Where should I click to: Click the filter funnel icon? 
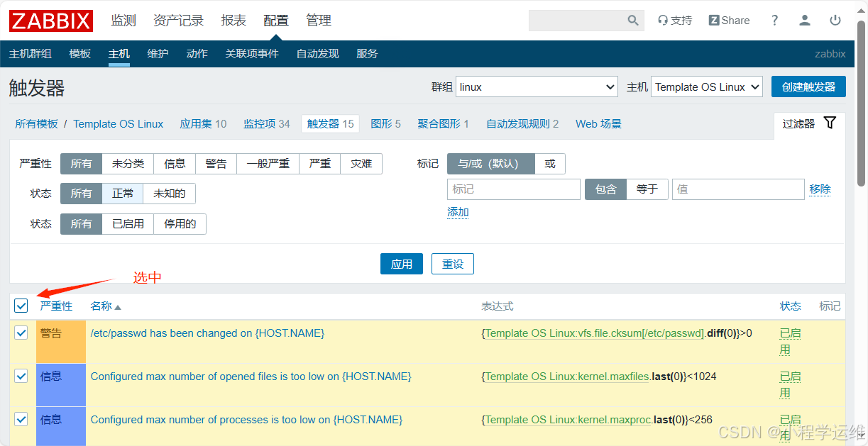(x=829, y=123)
